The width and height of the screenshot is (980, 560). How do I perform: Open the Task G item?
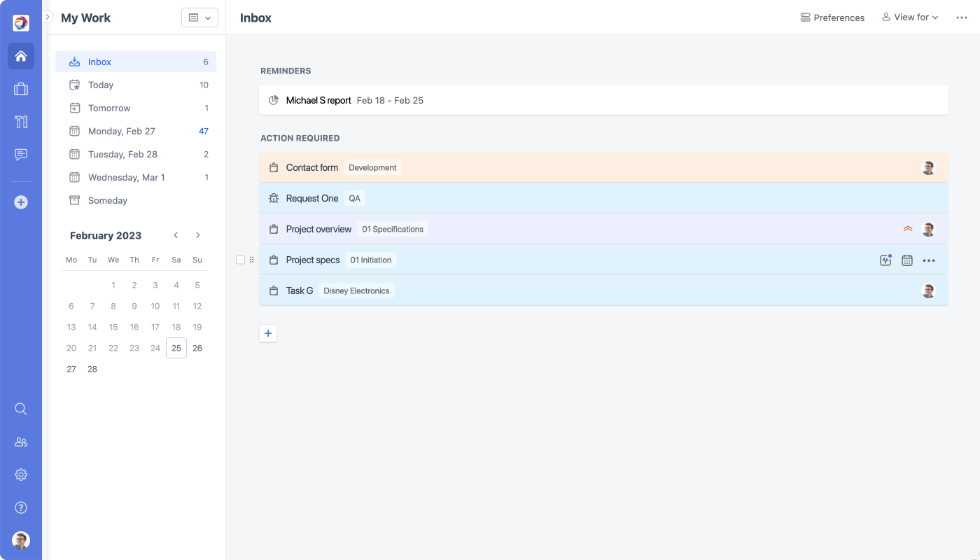click(603, 290)
